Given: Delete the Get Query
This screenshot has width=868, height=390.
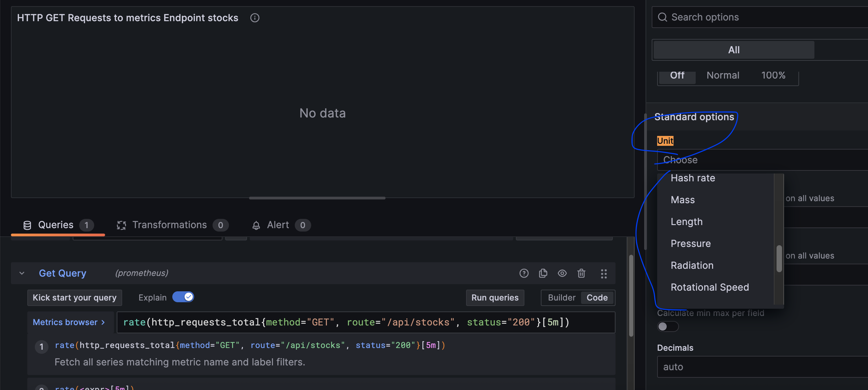Looking at the screenshot, I should pyautogui.click(x=581, y=273).
